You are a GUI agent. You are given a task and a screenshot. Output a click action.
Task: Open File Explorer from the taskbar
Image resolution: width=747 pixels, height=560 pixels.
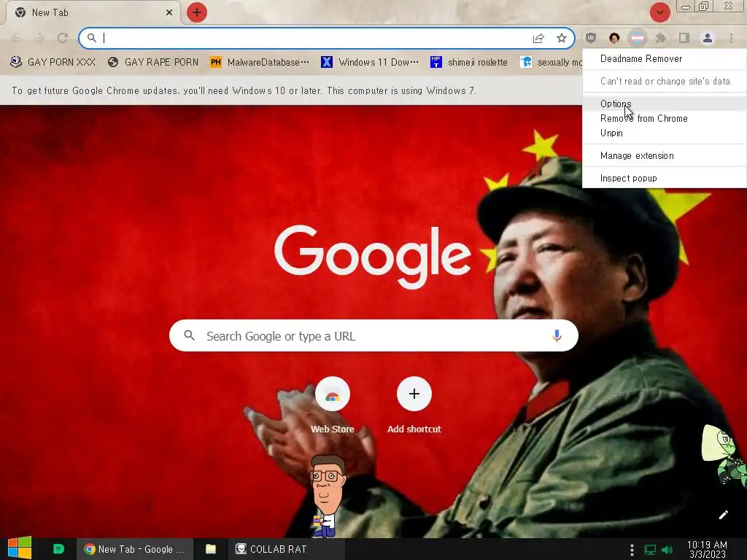(211, 549)
